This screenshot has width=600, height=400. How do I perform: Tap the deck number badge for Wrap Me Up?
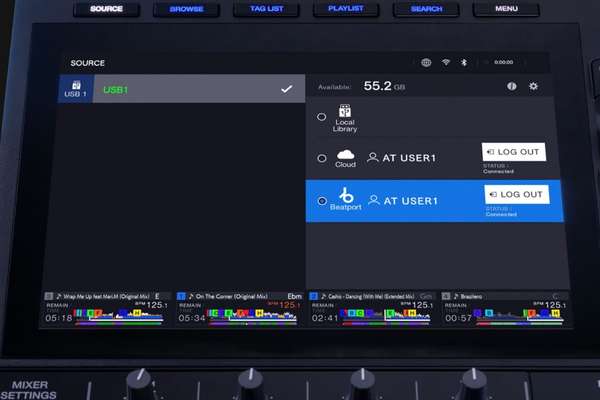(x=49, y=296)
